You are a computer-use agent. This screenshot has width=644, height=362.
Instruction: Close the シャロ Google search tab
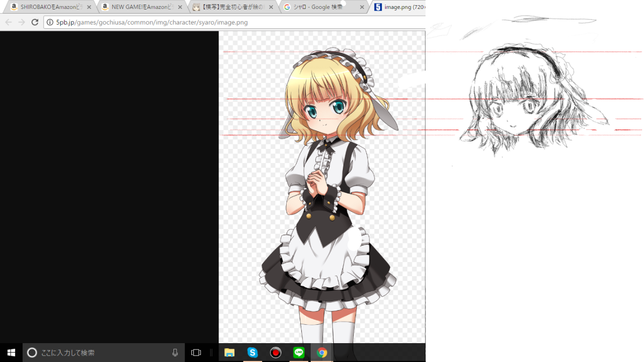[x=362, y=7]
